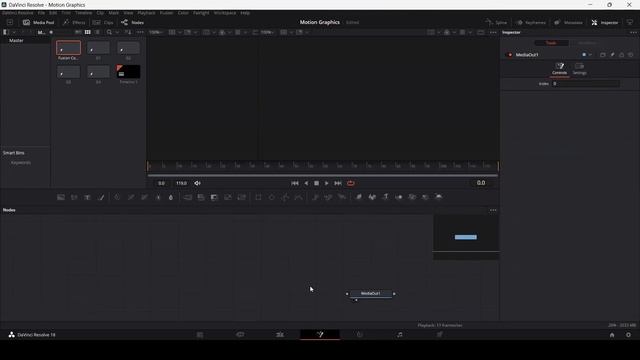Switch to Inspector Settings tab
The image size is (640, 360).
coord(579,69)
